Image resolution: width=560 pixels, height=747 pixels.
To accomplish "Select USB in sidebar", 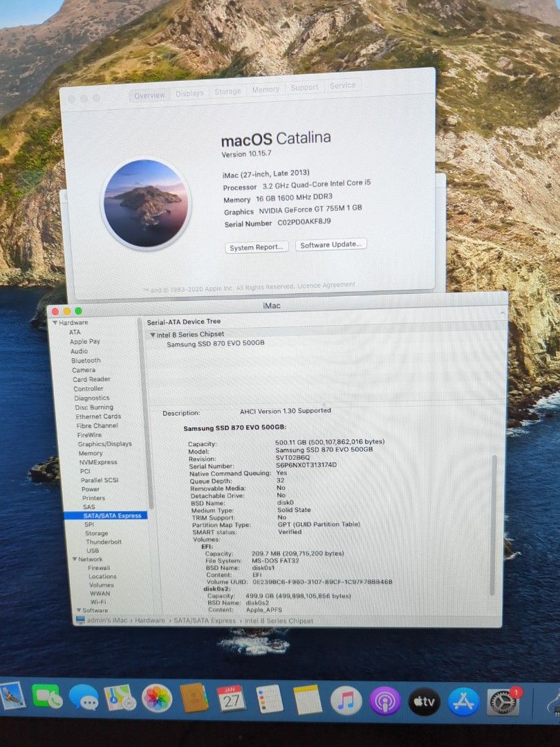I will coord(93,551).
